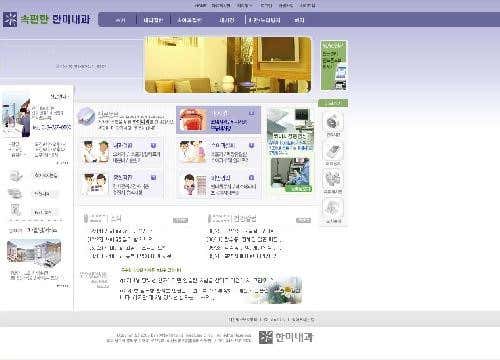This screenshot has height=360, width=500.
Task: Click the clinic phone number in left sidebar
Action: 52,127
